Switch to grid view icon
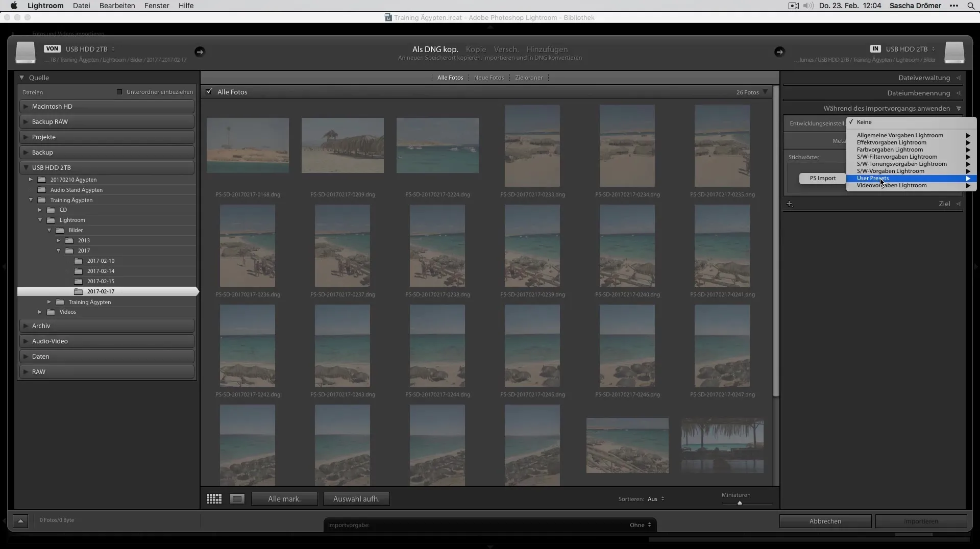Screen dimensions: 980x549 click(214, 499)
